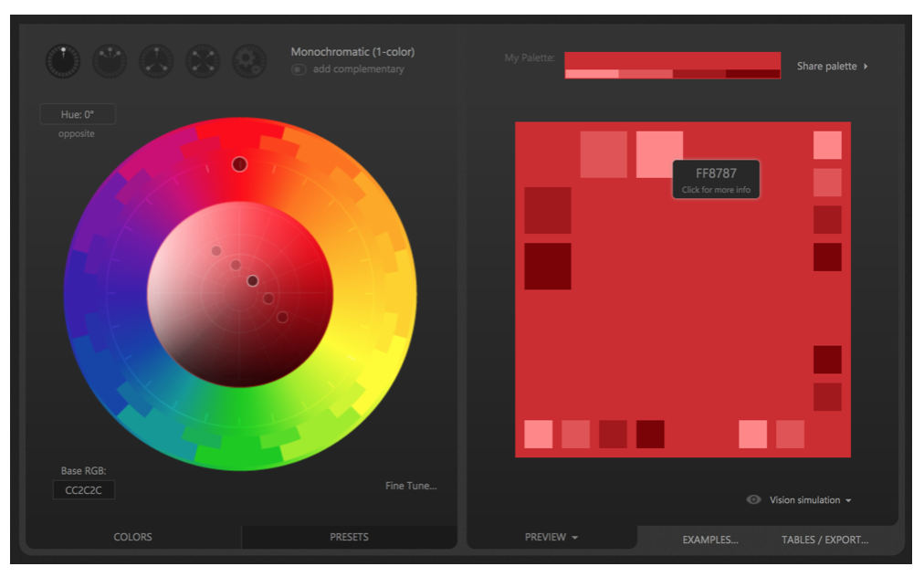Switch to the Presets tab
924x577 pixels.
coord(349,537)
